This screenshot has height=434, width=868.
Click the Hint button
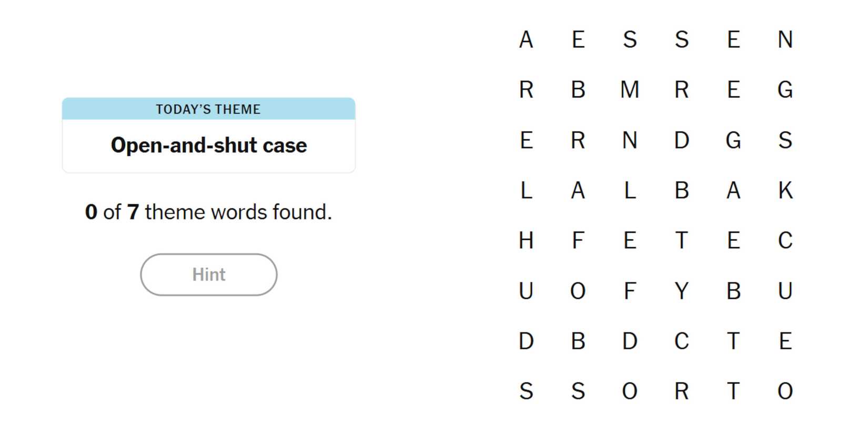[208, 275]
